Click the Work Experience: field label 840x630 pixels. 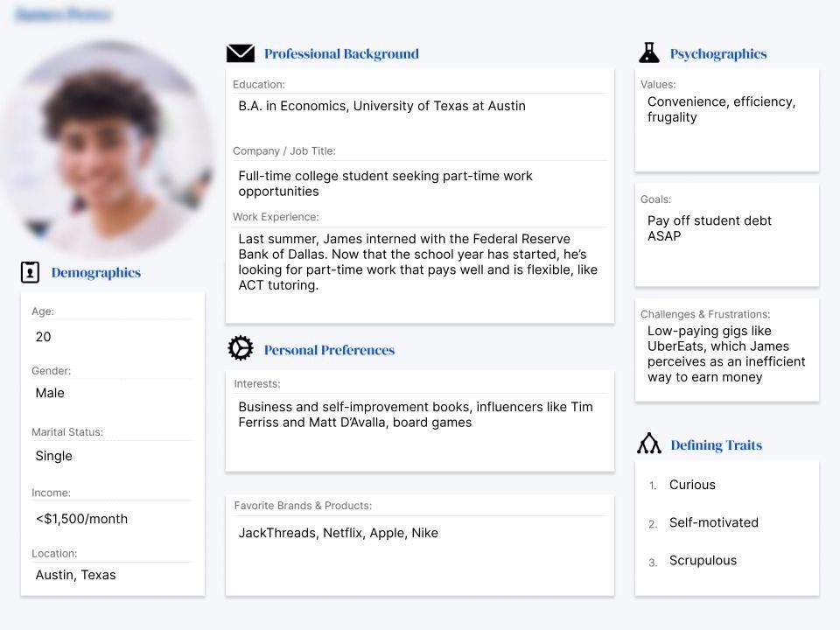(x=276, y=217)
